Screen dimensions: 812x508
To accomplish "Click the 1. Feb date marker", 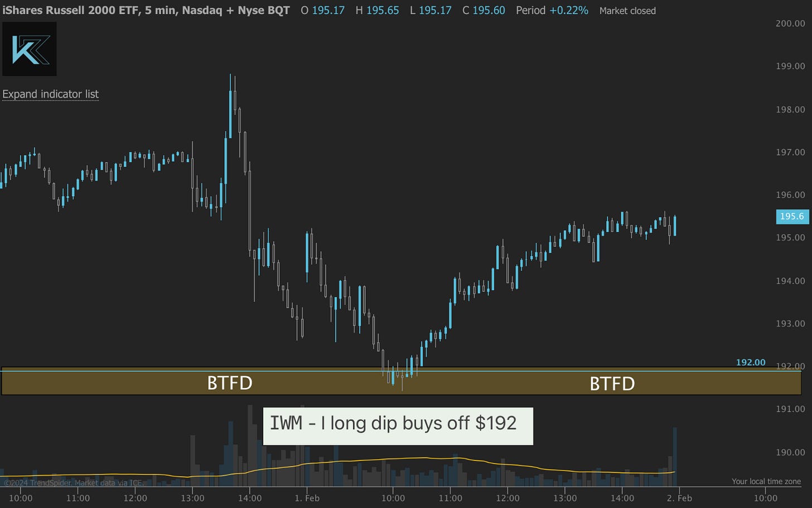I will 307,498.
